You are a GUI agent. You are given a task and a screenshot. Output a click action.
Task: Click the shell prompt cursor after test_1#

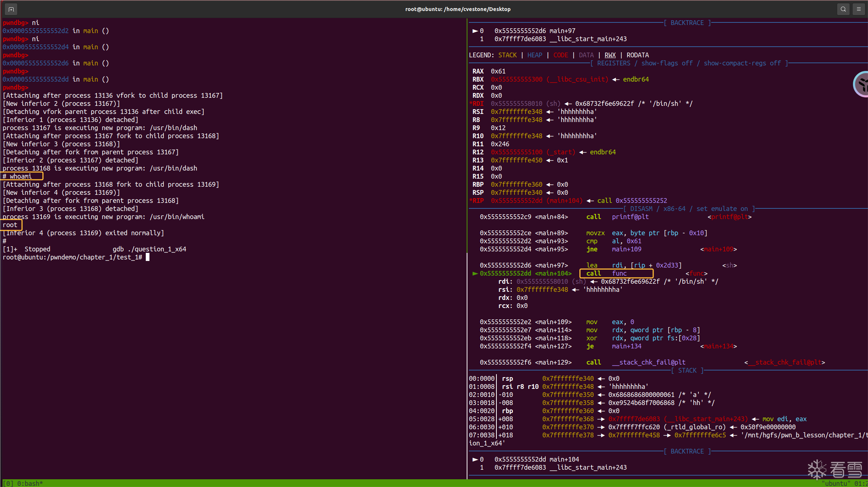[148, 257]
